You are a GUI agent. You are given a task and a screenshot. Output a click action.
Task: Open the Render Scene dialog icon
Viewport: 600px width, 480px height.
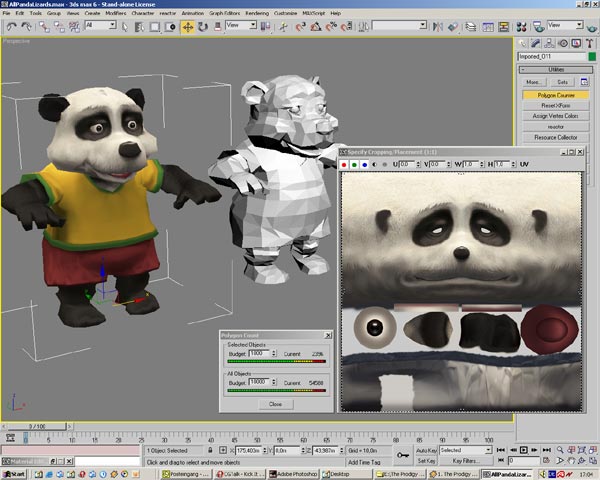pyautogui.click(x=538, y=26)
